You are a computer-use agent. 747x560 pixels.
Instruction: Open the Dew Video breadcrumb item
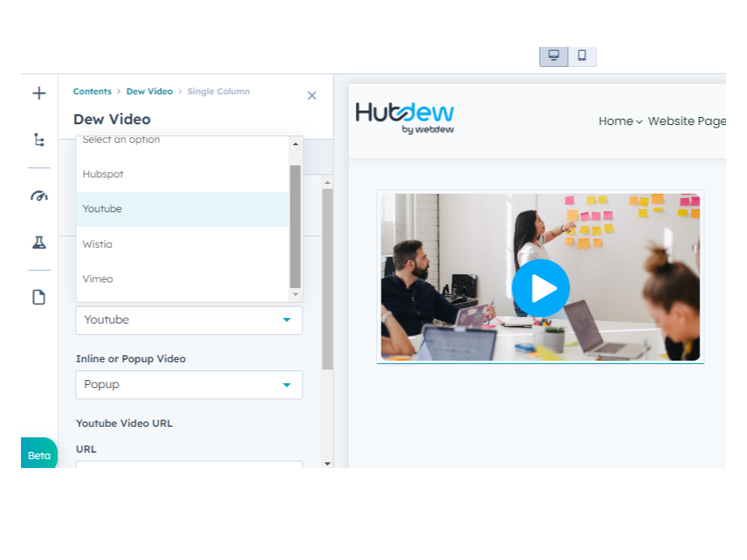pyautogui.click(x=149, y=91)
